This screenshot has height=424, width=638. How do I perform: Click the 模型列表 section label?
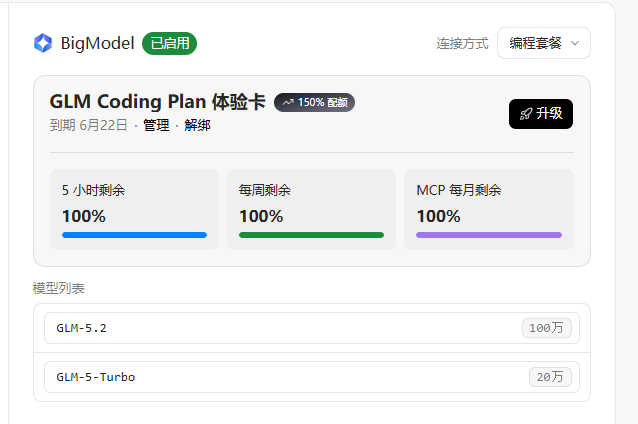pyautogui.click(x=59, y=288)
